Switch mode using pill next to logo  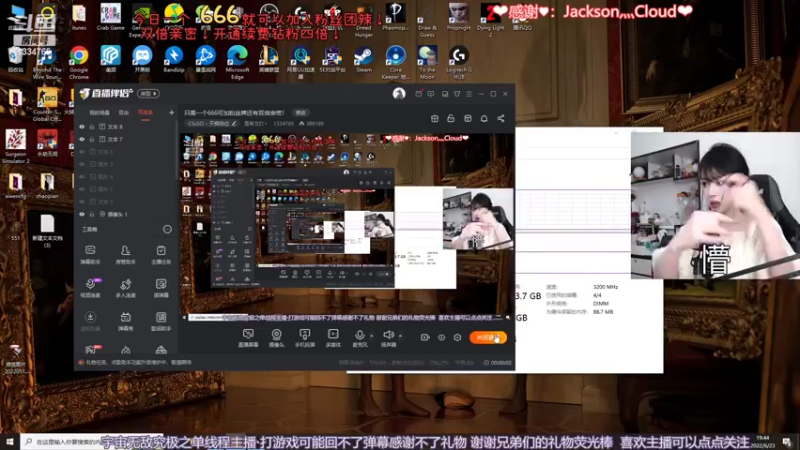pyautogui.click(x=148, y=93)
